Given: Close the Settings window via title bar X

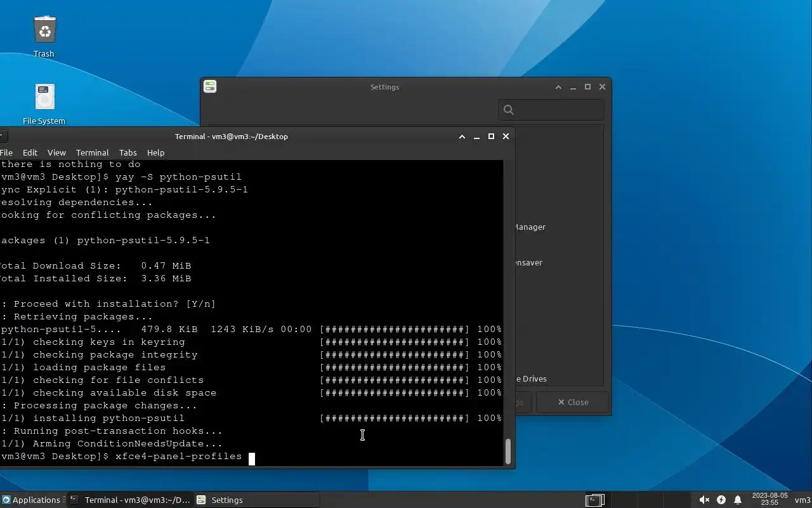Looking at the screenshot, I should pos(602,87).
